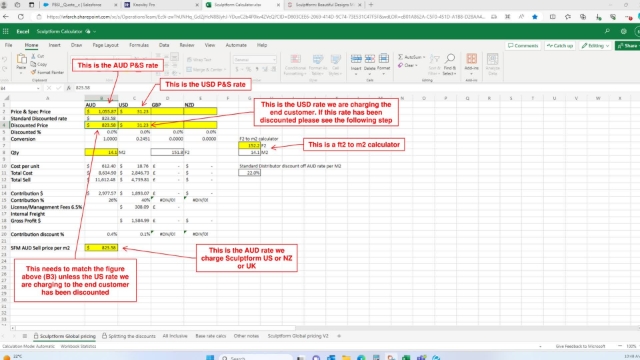Switch to the Insert ribbon tab
The height and width of the screenshot is (360, 640).
(54, 45)
